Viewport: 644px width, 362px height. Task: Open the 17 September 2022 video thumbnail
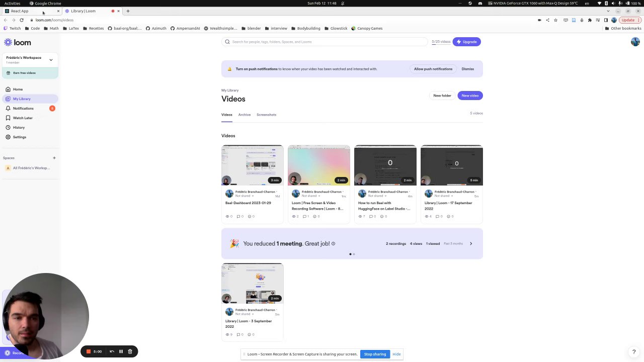[x=452, y=165]
